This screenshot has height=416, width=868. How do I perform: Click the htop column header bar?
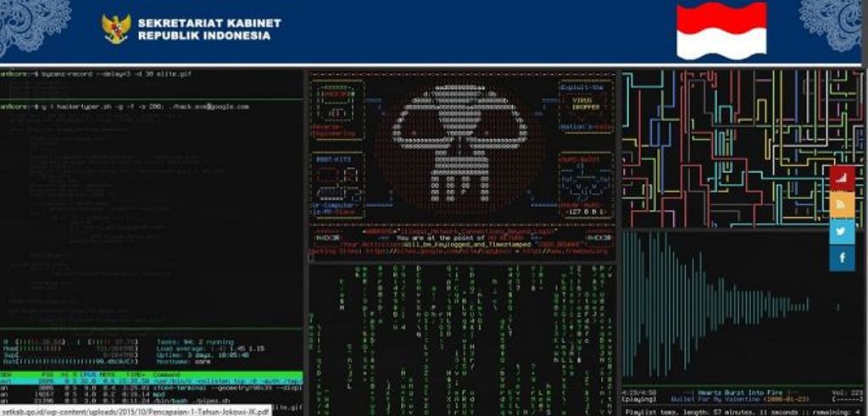(x=153, y=374)
